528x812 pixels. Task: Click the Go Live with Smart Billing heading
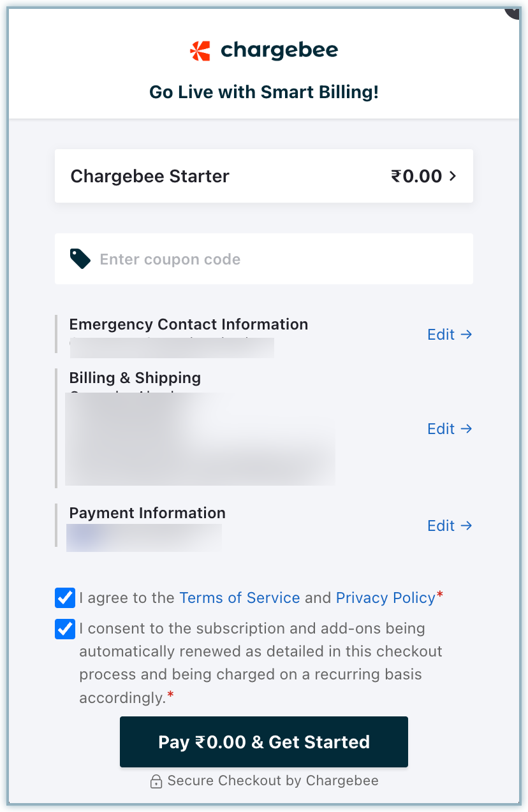pyautogui.click(x=264, y=92)
